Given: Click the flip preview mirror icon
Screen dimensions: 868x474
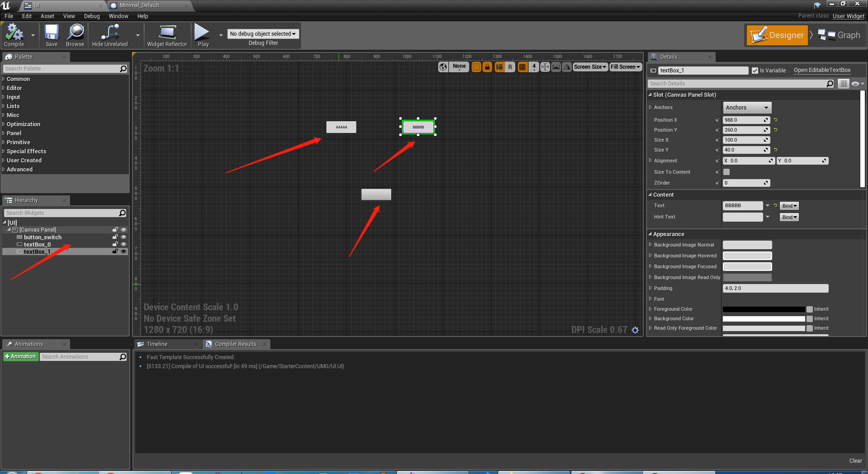Looking at the screenshot, I should [566, 66].
